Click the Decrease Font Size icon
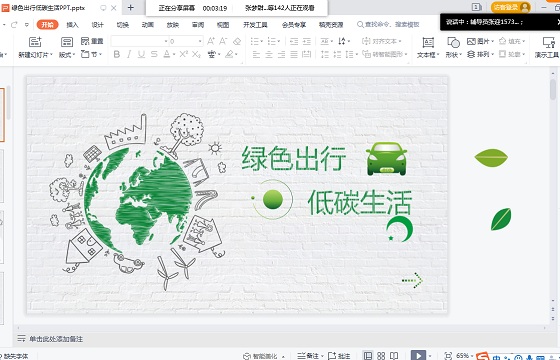The width and height of the screenshot is (560, 360). 223,41
